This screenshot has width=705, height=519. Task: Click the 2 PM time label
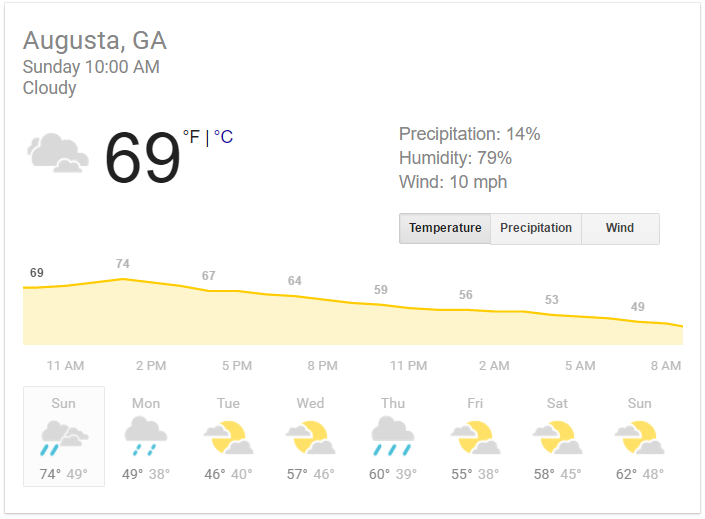coord(151,366)
